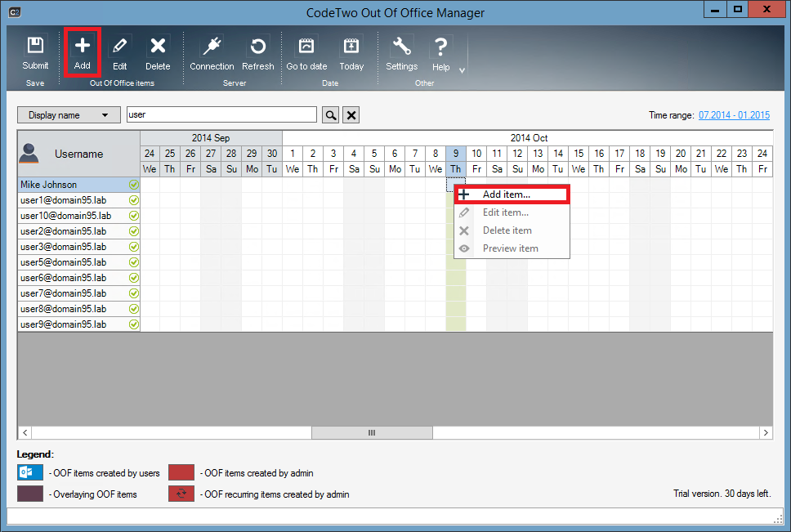Click status check icon for user2@domain95.lab

[x=134, y=231]
